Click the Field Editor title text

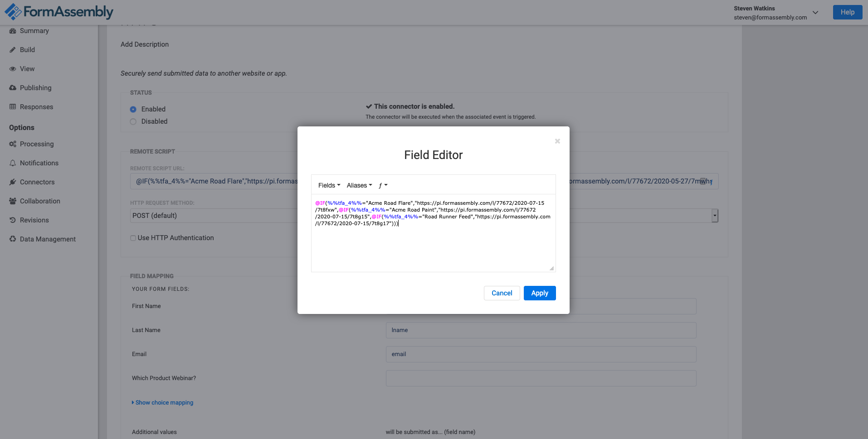pyautogui.click(x=434, y=155)
